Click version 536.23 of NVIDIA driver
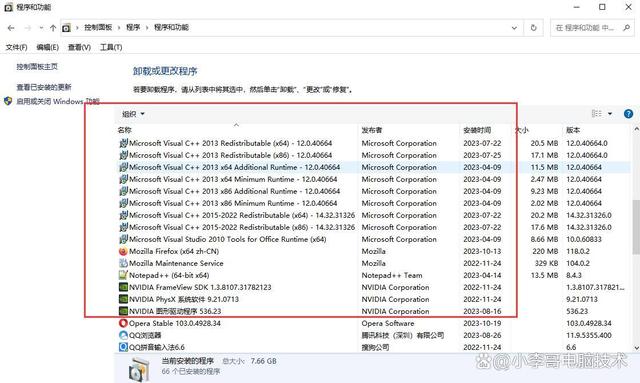This screenshot has height=383, width=640. point(577,311)
